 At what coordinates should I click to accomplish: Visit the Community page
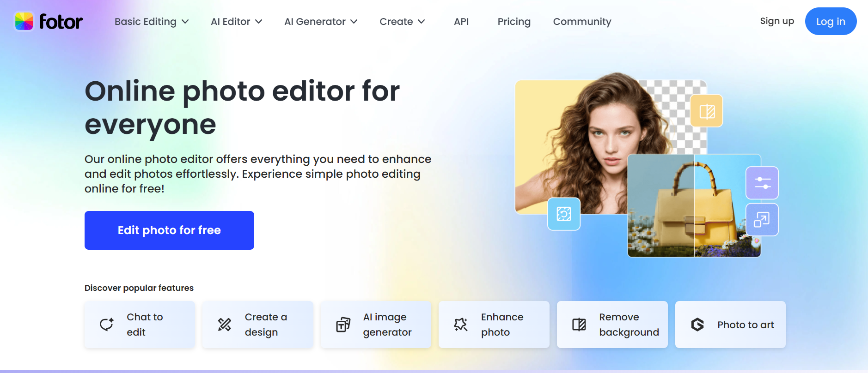[x=582, y=22]
